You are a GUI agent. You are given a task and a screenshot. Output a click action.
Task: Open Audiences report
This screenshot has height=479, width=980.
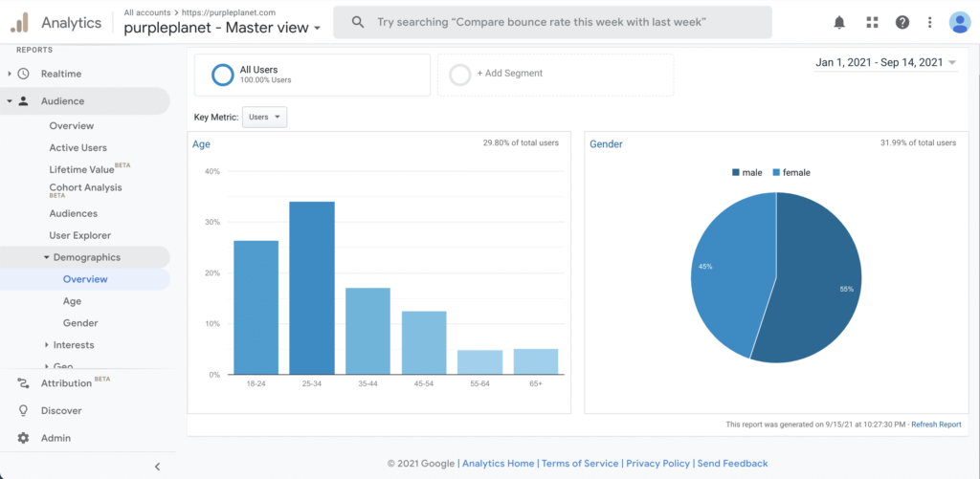click(73, 213)
